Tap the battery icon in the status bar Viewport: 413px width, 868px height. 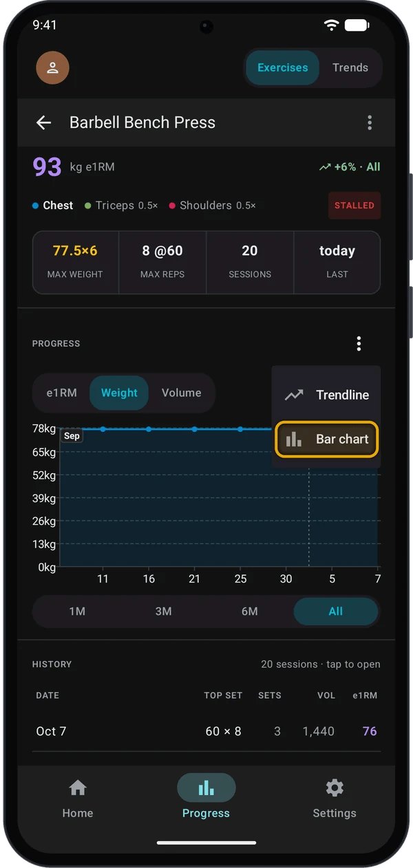(357, 25)
